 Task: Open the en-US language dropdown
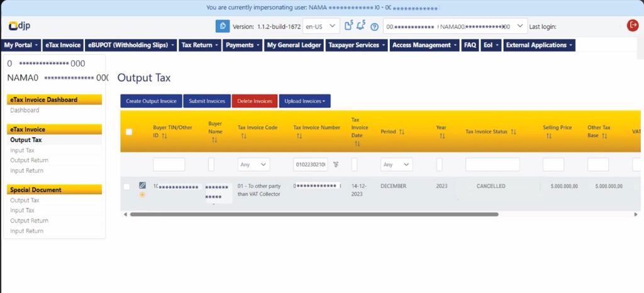tap(321, 26)
